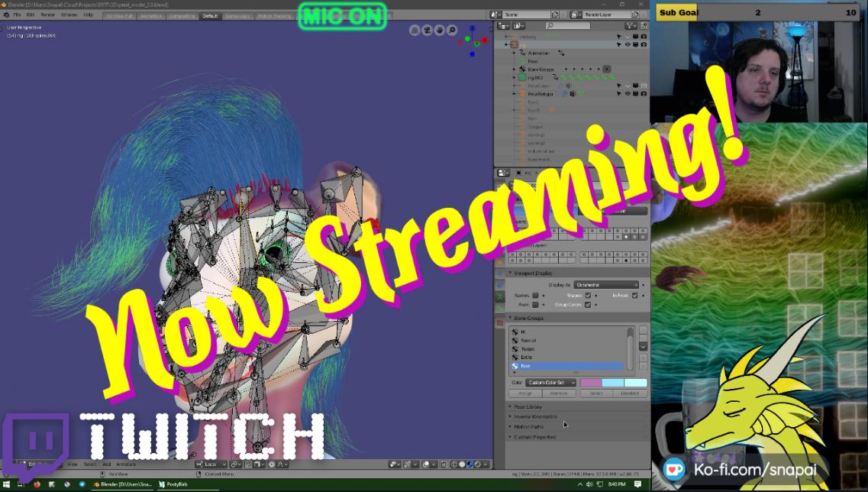Collapse the Viewport Display panel

(x=533, y=274)
